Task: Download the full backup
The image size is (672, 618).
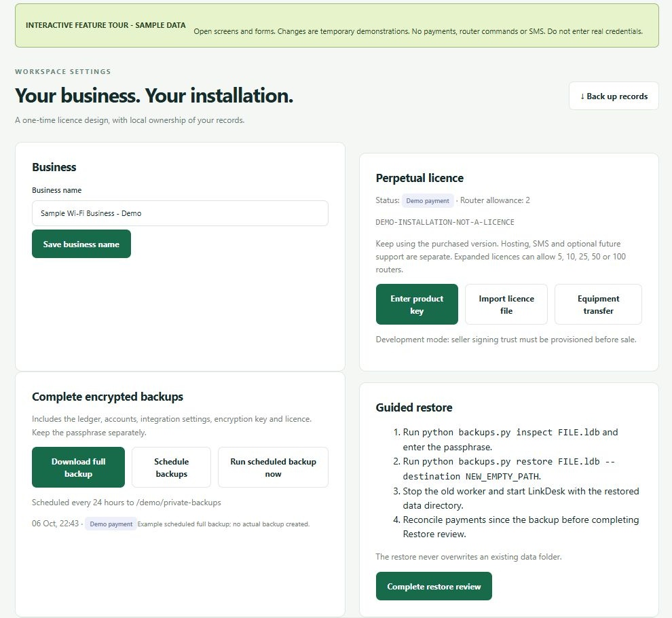Action: point(79,467)
